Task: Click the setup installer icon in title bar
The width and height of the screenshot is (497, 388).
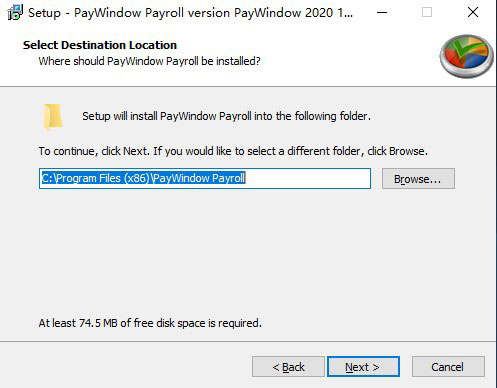Action: point(15,13)
